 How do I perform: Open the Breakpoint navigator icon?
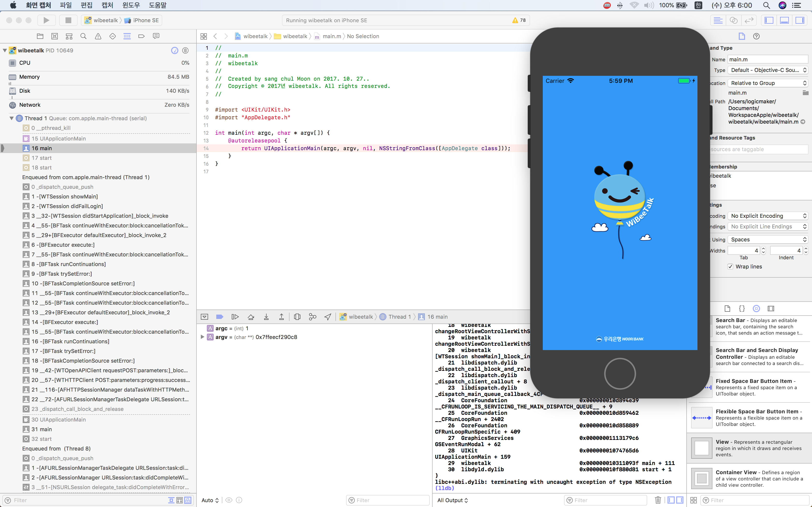(x=141, y=36)
